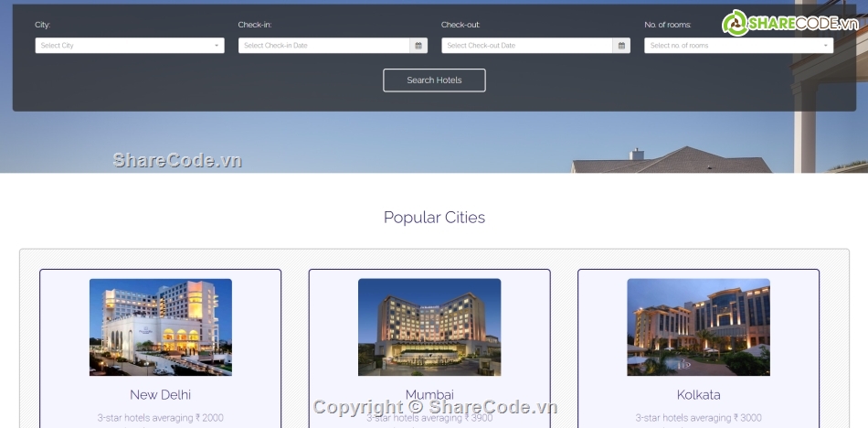Select the New Delhi city title
This screenshot has height=428, width=868.
point(161,395)
